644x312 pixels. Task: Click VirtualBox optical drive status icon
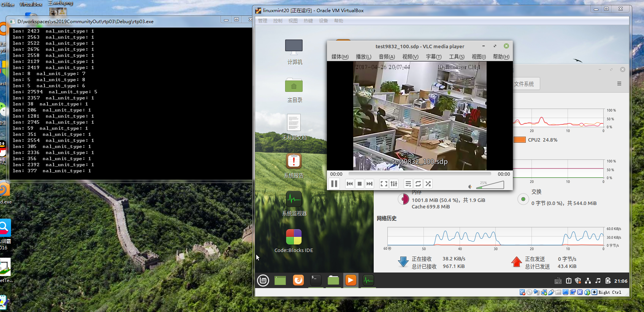pyautogui.click(x=529, y=292)
